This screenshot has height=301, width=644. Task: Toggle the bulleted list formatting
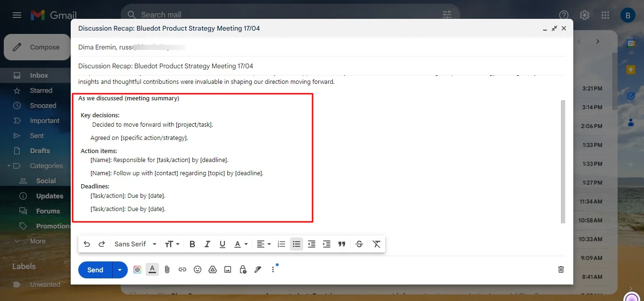click(297, 244)
